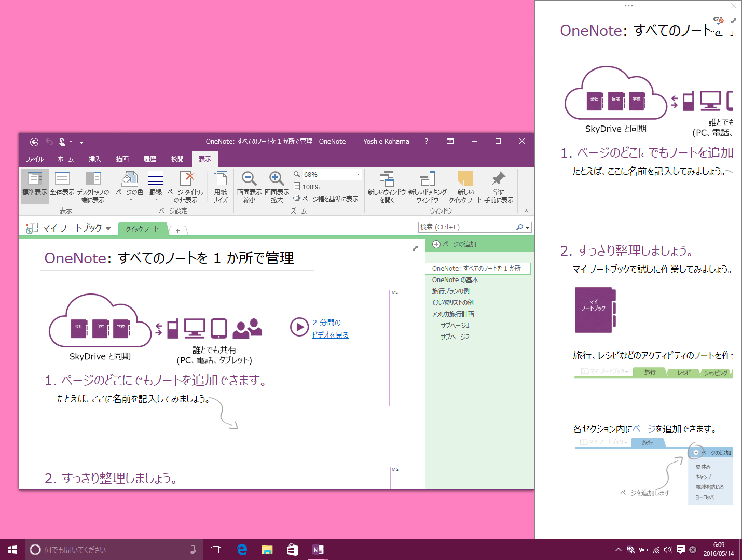The width and height of the screenshot is (742, 560).
Task: Click the touch/mouse mode icon
Action: [x=62, y=142]
